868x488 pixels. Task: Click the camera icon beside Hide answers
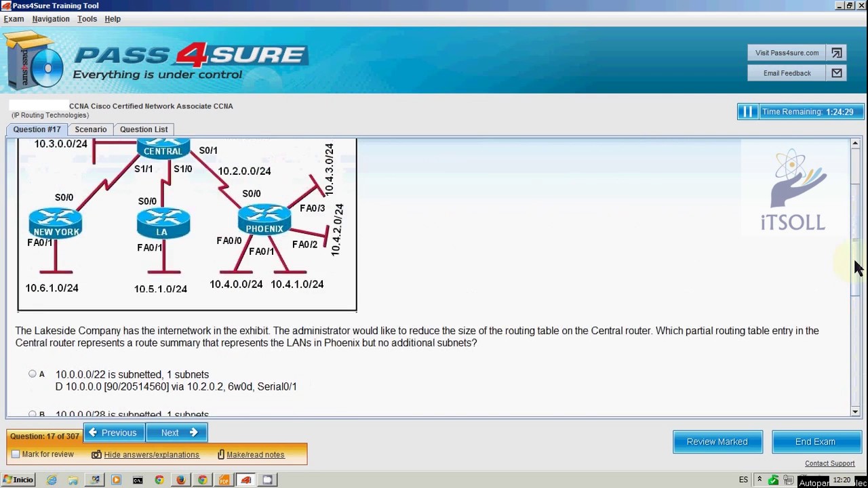click(96, 455)
